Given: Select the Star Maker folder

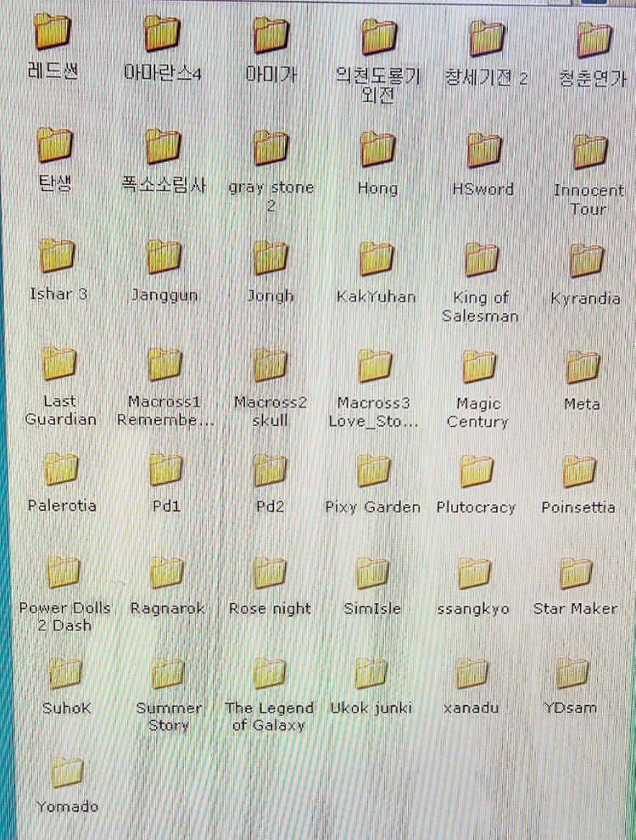Looking at the screenshot, I should 576,574.
